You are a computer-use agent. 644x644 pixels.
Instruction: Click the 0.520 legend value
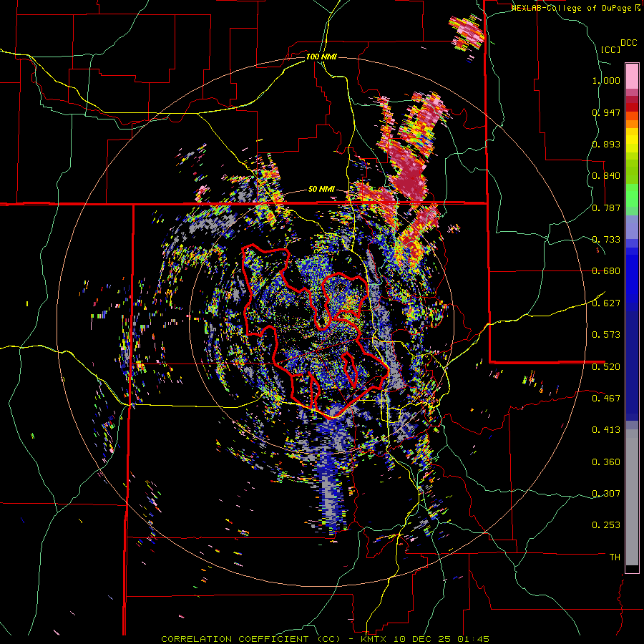606,366
